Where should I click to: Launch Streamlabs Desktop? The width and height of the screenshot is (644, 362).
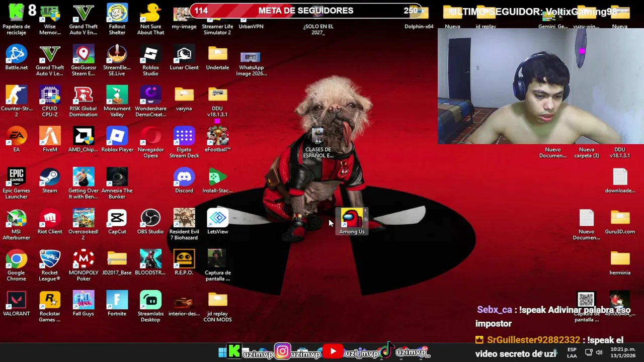150,307
